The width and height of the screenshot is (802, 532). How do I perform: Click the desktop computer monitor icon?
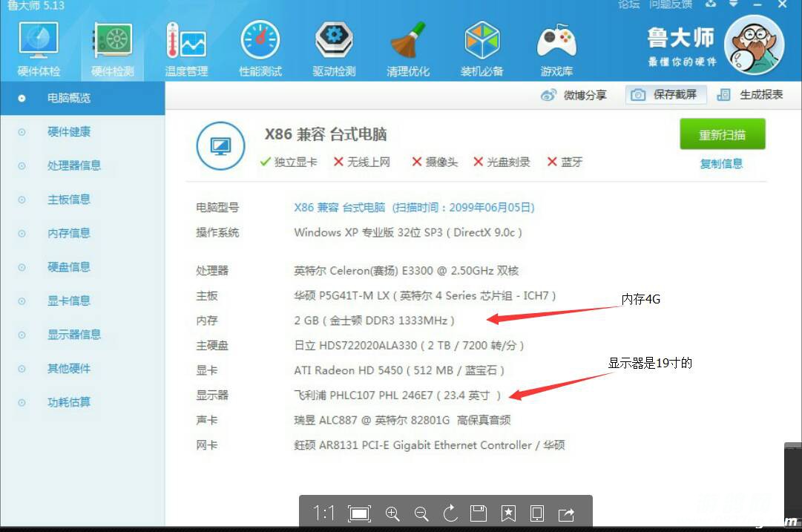pyautogui.click(x=220, y=145)
